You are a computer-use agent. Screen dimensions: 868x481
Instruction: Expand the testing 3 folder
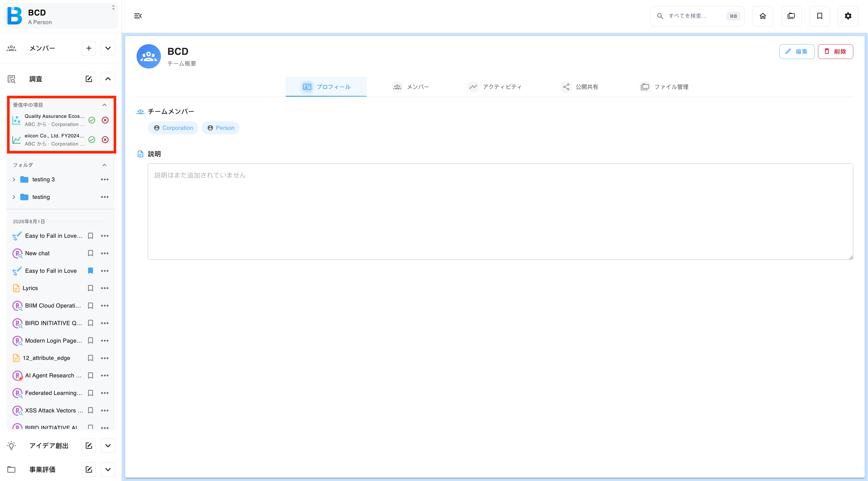14,179
